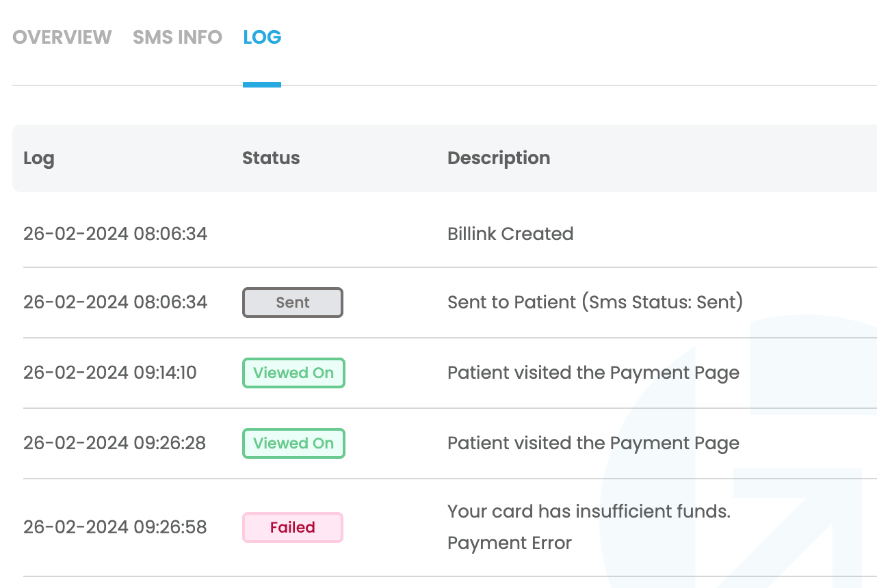Click the timestamp of the Billink Created entry
This screenshot has width=877, height=588.
tap(115, 234)
